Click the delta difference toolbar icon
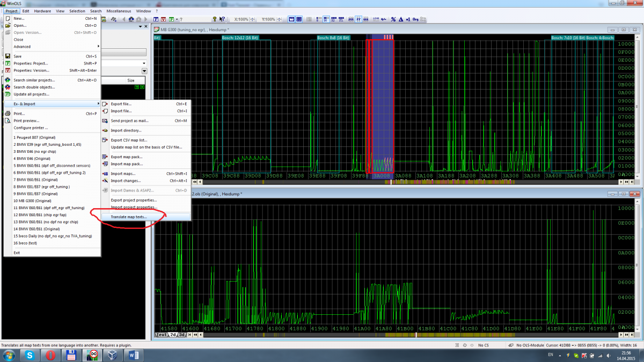Screen dimensions: 644x362 tap(400, 19)
